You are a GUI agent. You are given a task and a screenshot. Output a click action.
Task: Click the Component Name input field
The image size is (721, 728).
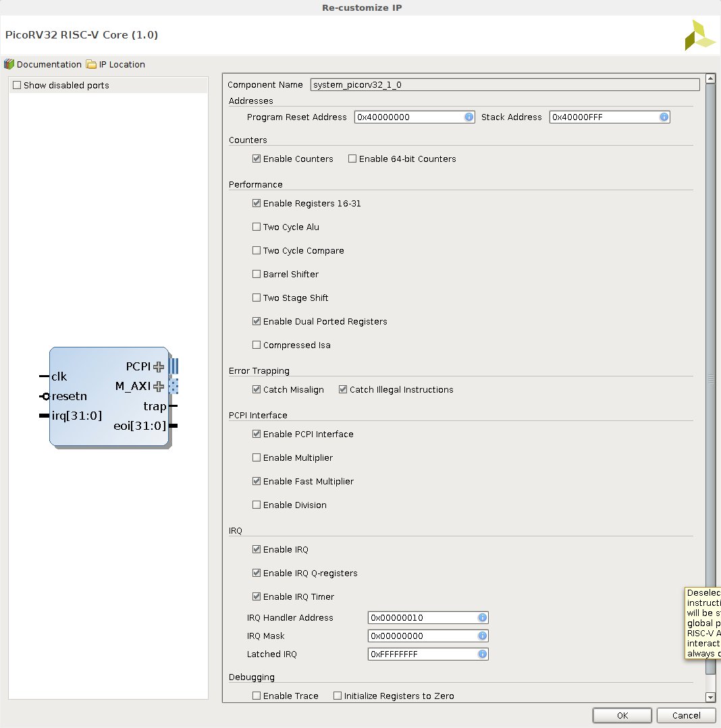505,84
